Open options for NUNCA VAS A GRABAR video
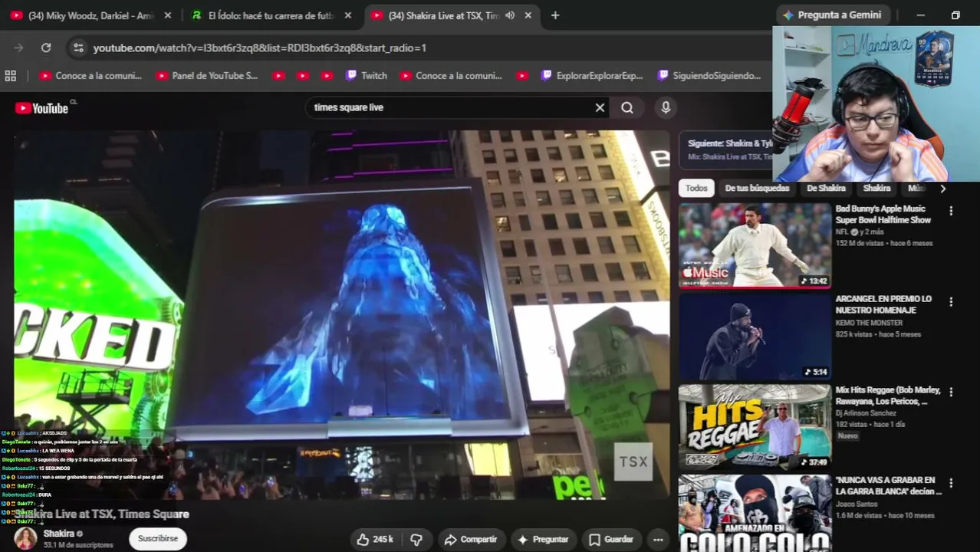This screenshot has height=552, width=980. click(x=951, y=483)
